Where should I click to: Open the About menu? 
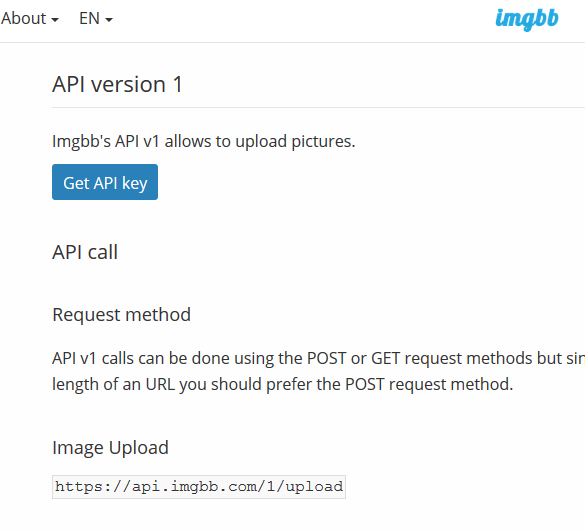(x=30, y=18)
